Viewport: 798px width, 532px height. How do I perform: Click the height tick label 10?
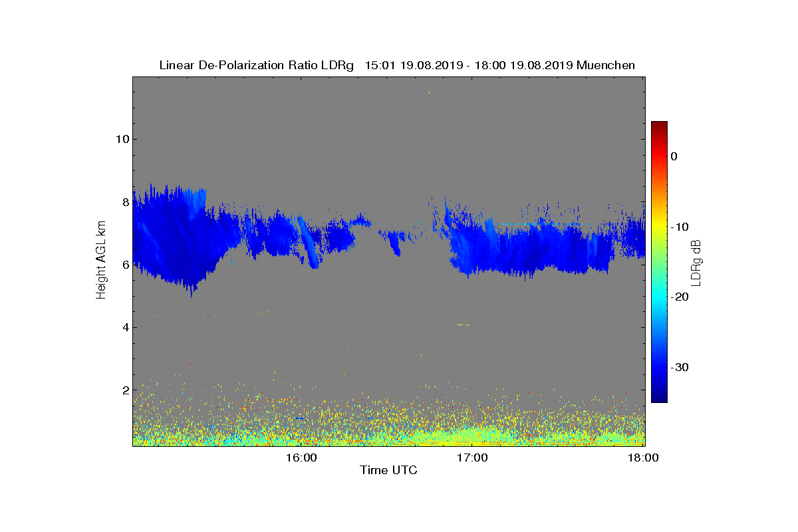coord(122,139)
